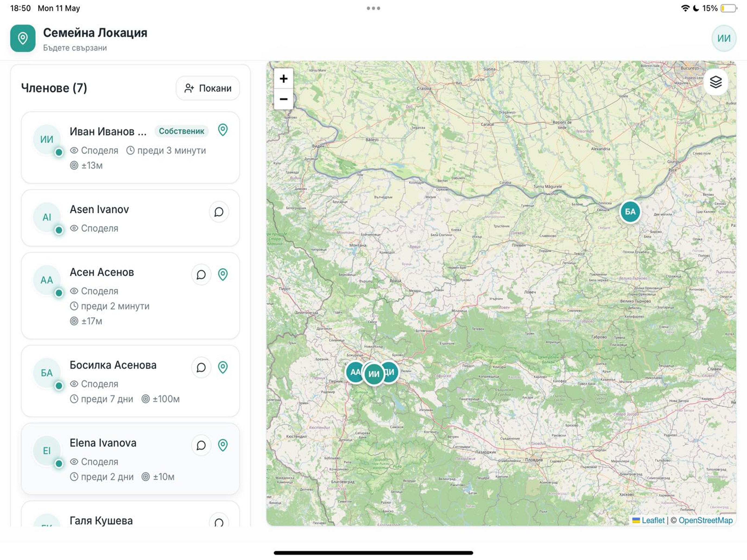Zoom out on the map
This screenshot has width=747, height=560.
coord(283,99)
